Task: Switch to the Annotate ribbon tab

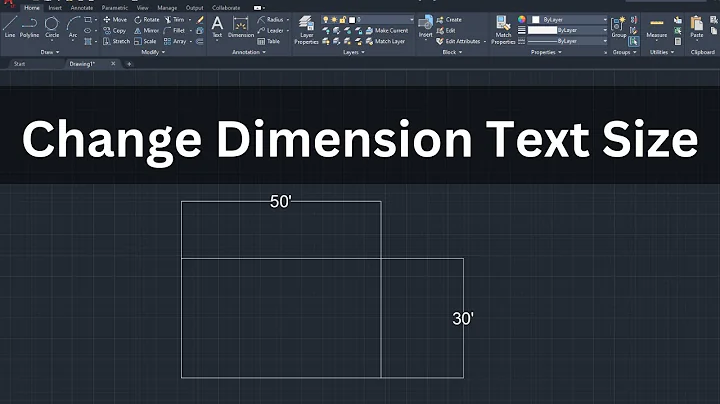Action: 82,8
